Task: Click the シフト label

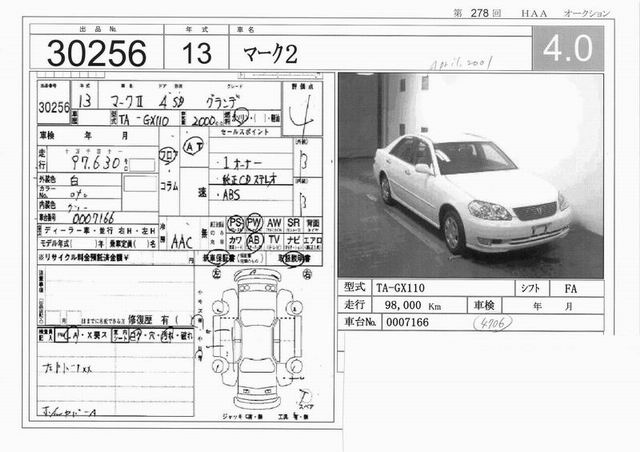Action: click(x=531, y=288)
